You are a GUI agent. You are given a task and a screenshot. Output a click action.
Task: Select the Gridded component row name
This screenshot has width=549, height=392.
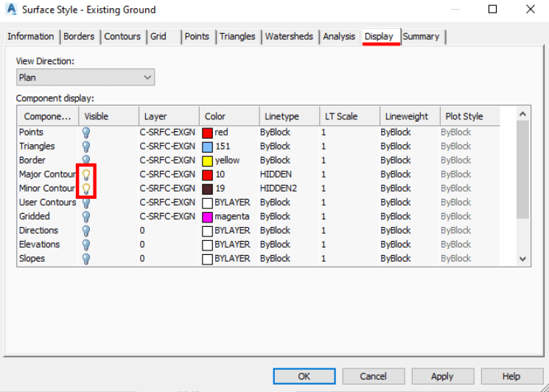point(35,217)
